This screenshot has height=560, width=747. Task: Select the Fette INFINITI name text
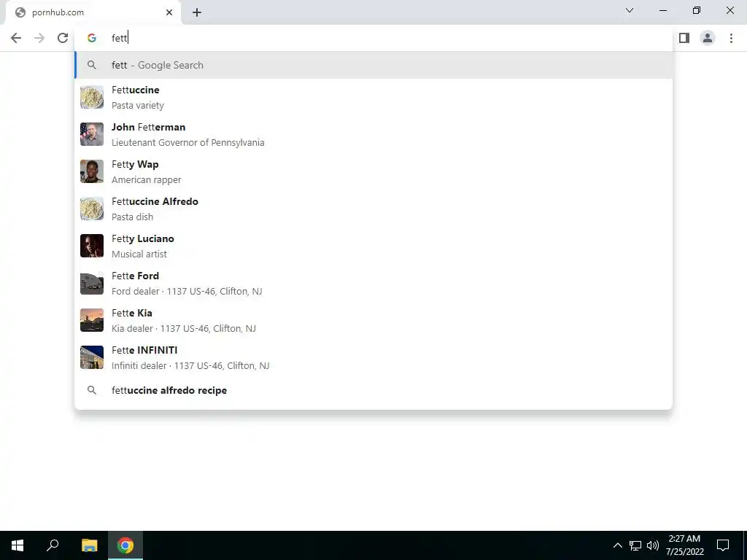[x=144, y=350]
